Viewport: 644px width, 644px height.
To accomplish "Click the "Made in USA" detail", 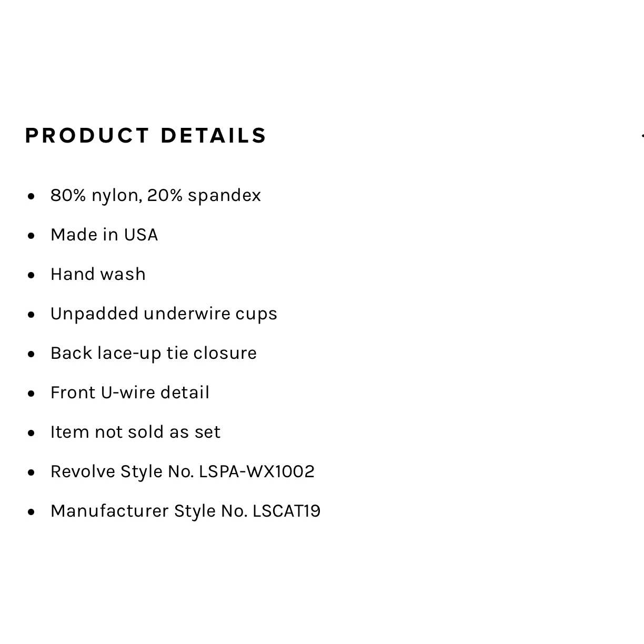I will [x=104, y=235].
